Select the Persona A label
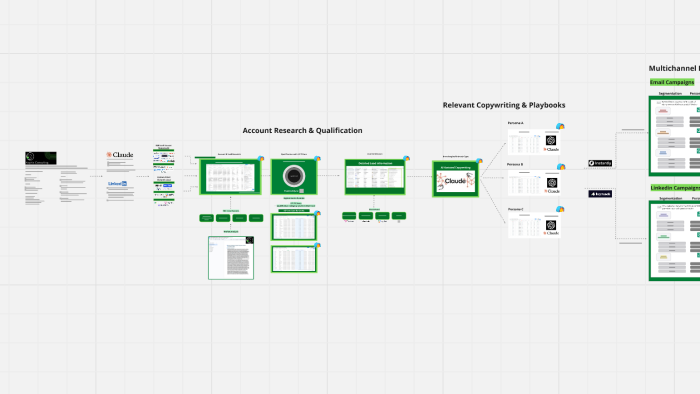Image resolution: width=700 pixels, height=394 pixels. click(x=516, y=123)
